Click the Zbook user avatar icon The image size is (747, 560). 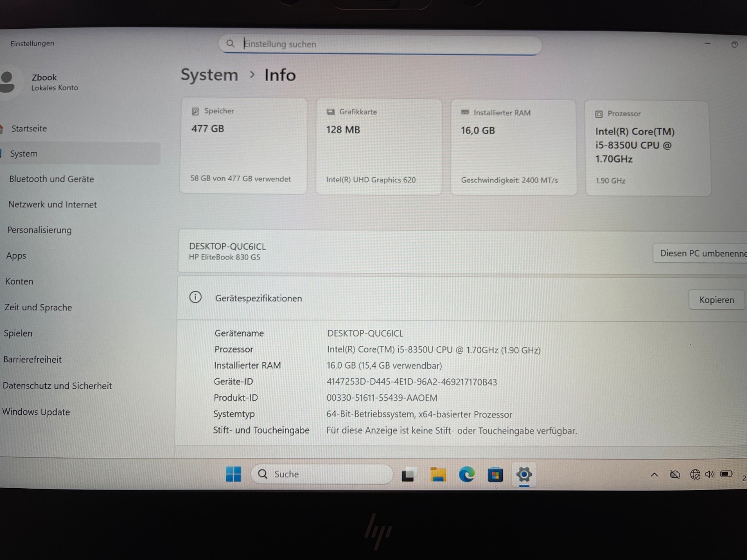pos(7,82)
